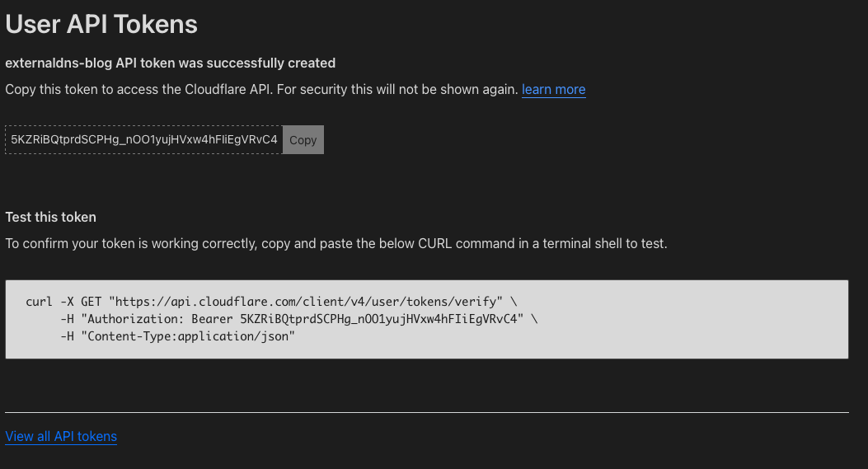Image resolution: width=868 pixels, height=469 pixels.
Task: Click the horizontal divider above View all API tokens
Action: (427, 412)
